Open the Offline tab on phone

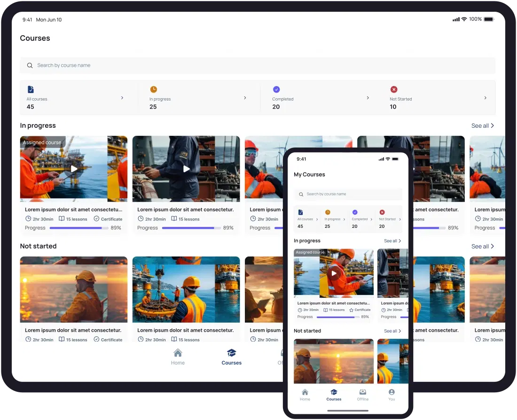(x=362, y=395)
